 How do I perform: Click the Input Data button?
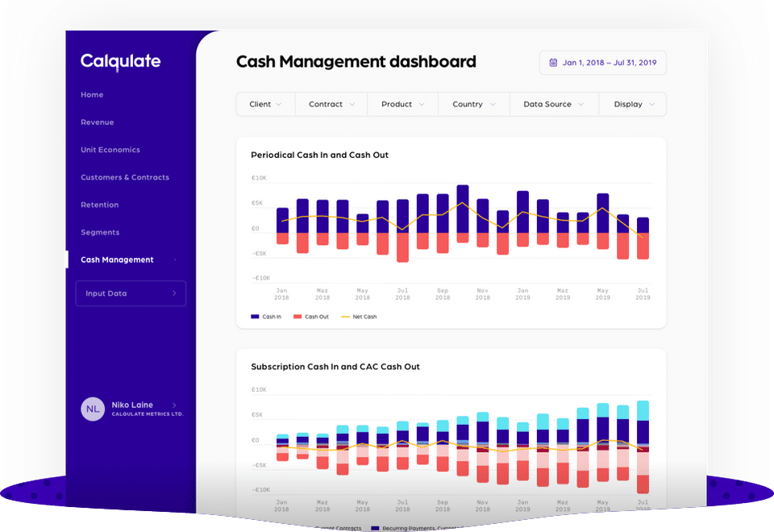tap(131, 293)
